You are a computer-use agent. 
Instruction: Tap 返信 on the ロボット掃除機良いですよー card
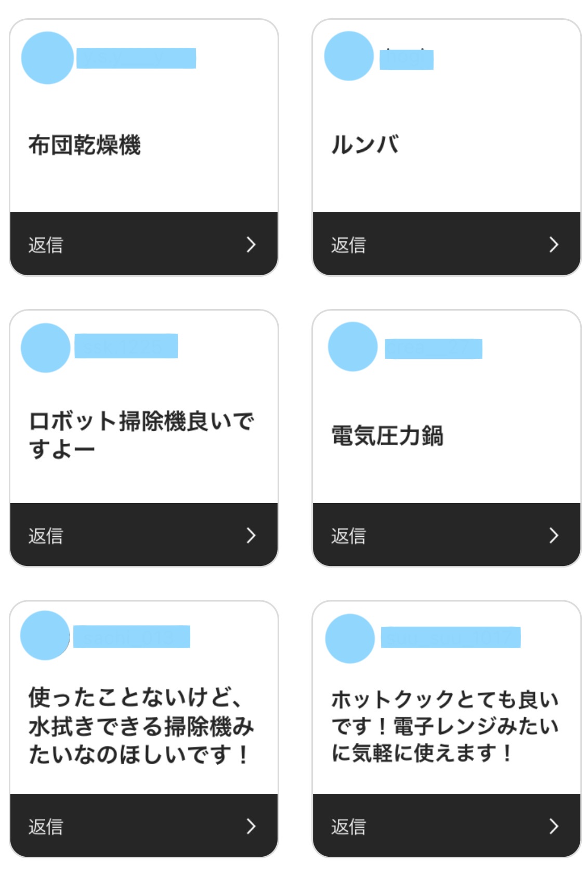pos(46,536)
